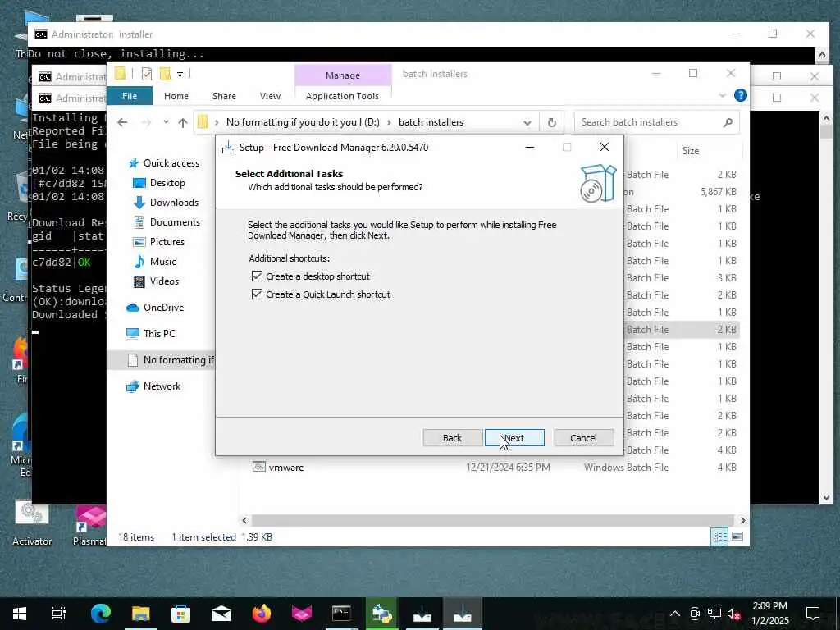Show hidden system tray icons
840x630 pixels.
click(675, 614)
